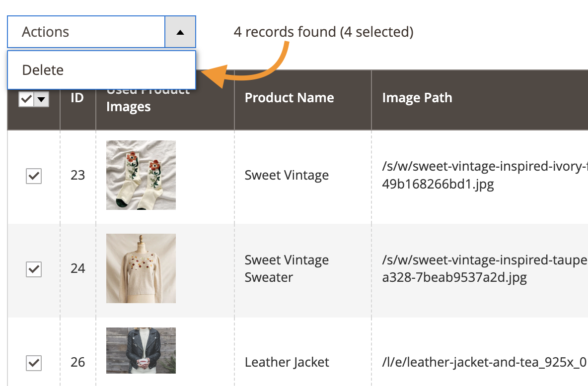Uncheck the row with ID 23

(34, 176)
